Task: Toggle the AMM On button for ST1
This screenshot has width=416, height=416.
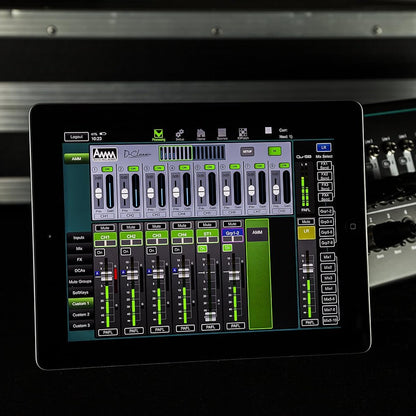Action: click(202, 249)
